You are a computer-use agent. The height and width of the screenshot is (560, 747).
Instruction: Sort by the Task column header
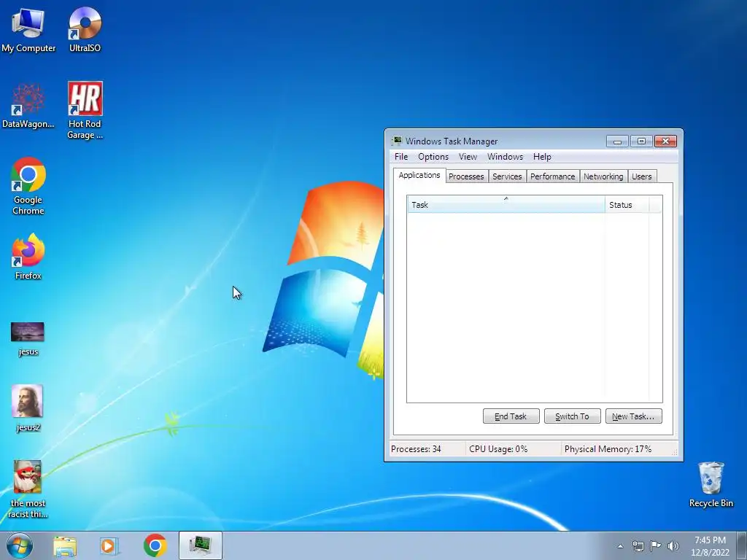coord(506,205)
